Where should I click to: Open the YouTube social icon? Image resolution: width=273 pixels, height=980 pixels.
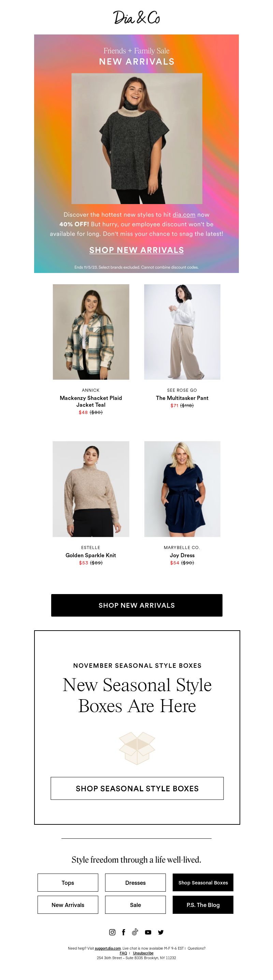(148, 932)
